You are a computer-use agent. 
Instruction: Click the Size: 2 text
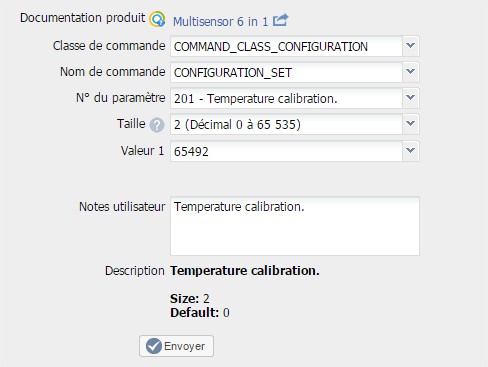coord(190,298)
